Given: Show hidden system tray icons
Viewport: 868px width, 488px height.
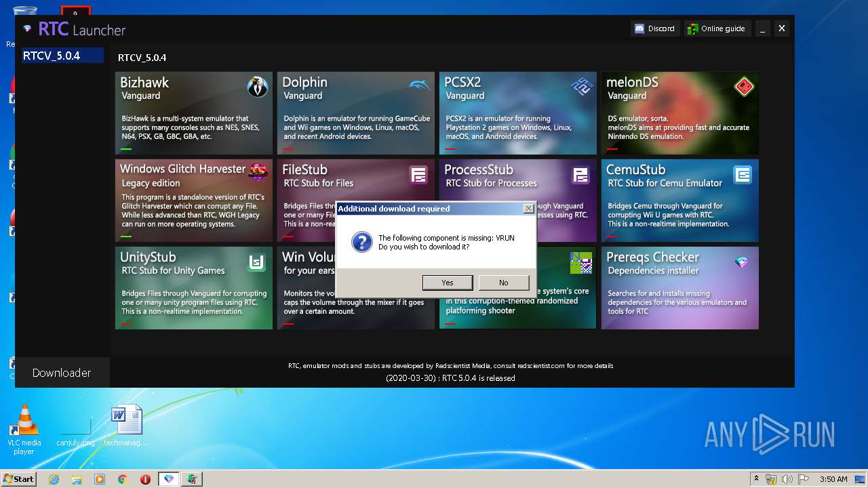Looking at the screenshot, I should coord(756,479).
